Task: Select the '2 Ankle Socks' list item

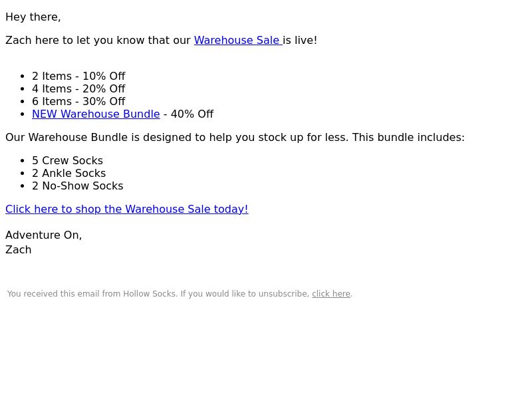Action: [69, 173]
